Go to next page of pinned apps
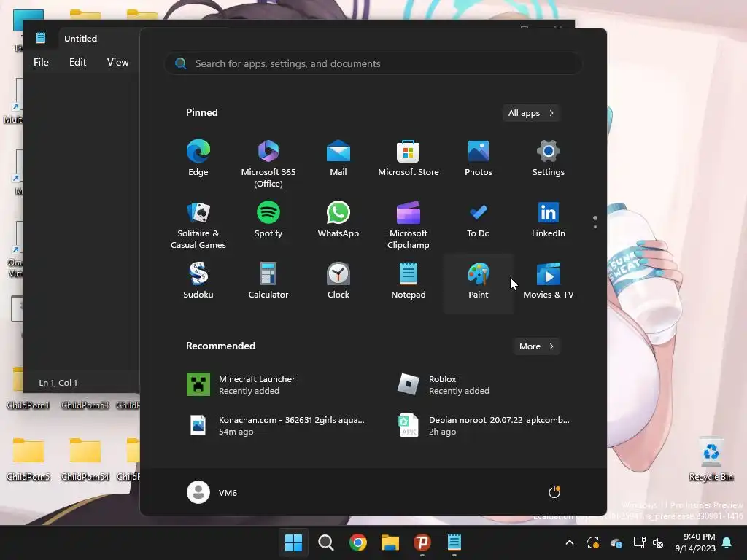The image size is (747, 560). [595, 227]
